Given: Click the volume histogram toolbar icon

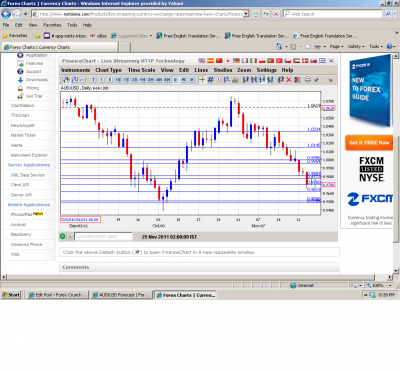Looking at the screenshot, I should 235,80.
